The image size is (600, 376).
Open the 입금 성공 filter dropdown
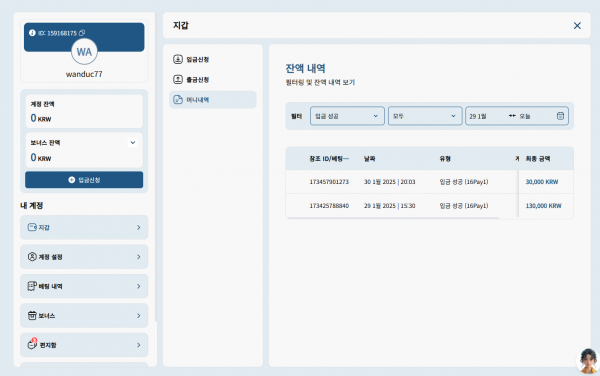(x=347, y=116)
